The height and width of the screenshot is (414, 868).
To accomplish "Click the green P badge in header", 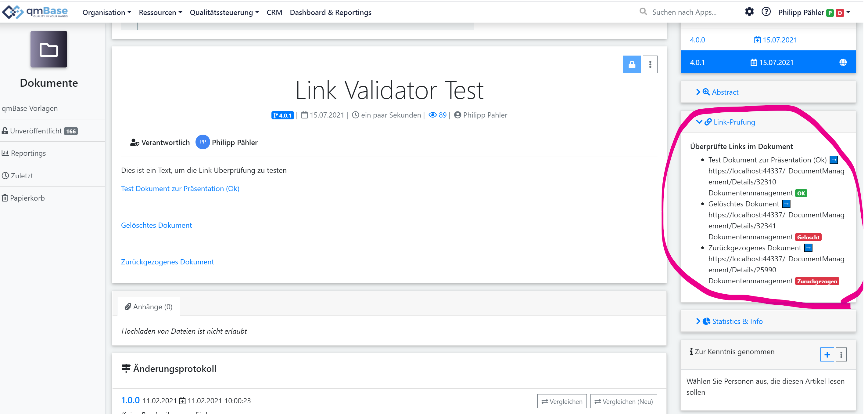I will coord(830,13).
